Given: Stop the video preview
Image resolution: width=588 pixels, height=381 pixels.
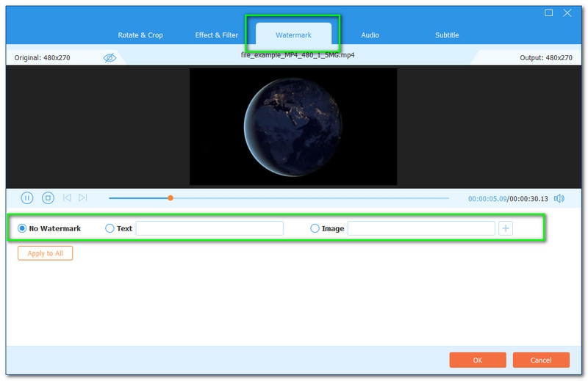Looking at the screenshot, I should pos(48,197).
